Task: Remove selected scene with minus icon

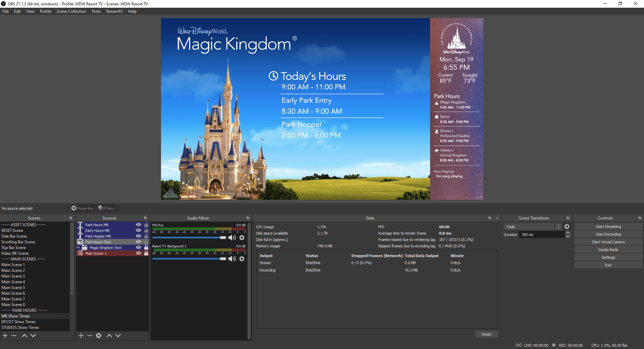Action: point(14,336)
